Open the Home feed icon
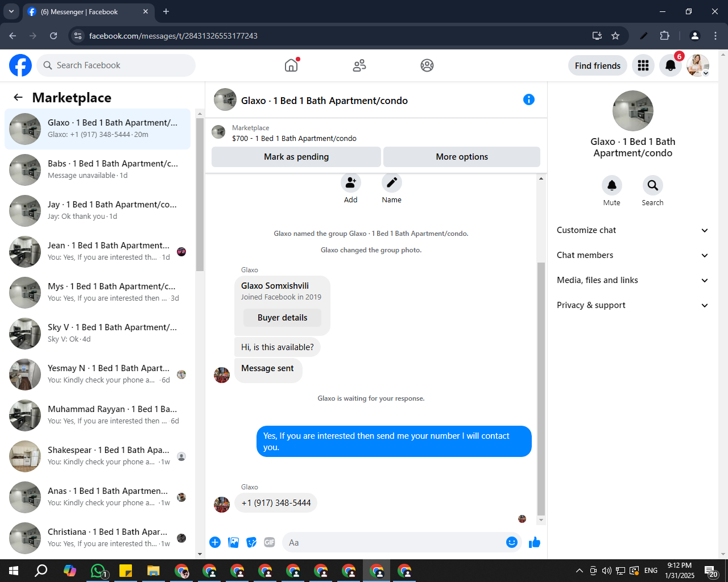This screenshot has height=582, width=728. 291,65
